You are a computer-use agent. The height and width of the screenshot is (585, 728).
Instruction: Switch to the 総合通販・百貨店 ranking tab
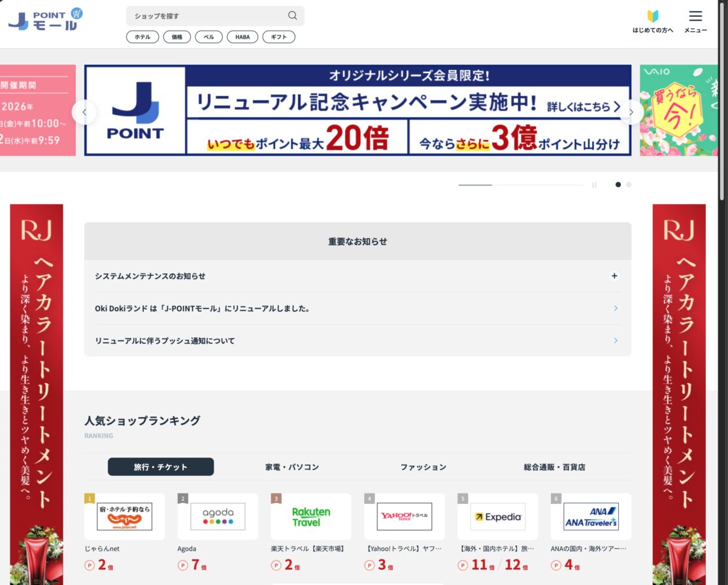tap(555, 467)
